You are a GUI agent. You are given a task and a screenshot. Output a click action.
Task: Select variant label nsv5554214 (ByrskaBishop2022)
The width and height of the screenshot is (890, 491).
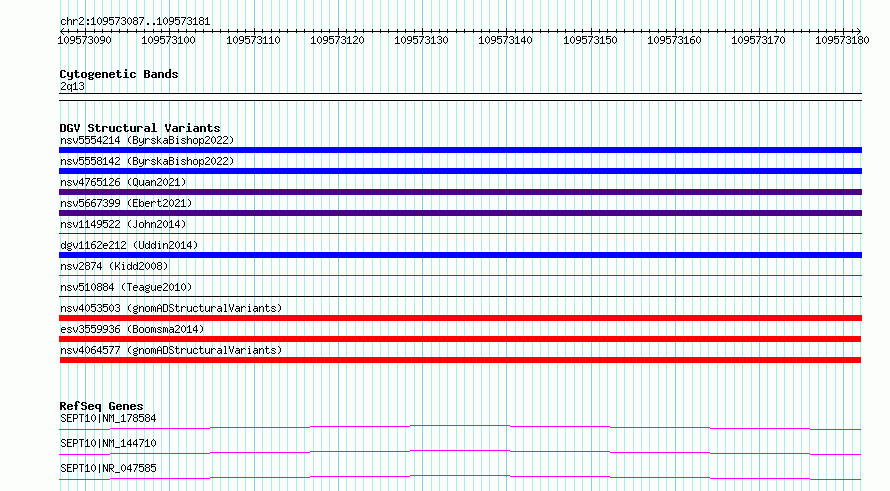click(147, 140)
